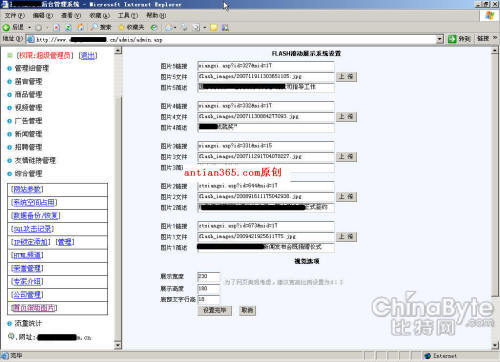Click the 退出 logout link in the sidebar
The image size is (500, 362).
pos(88,55)
